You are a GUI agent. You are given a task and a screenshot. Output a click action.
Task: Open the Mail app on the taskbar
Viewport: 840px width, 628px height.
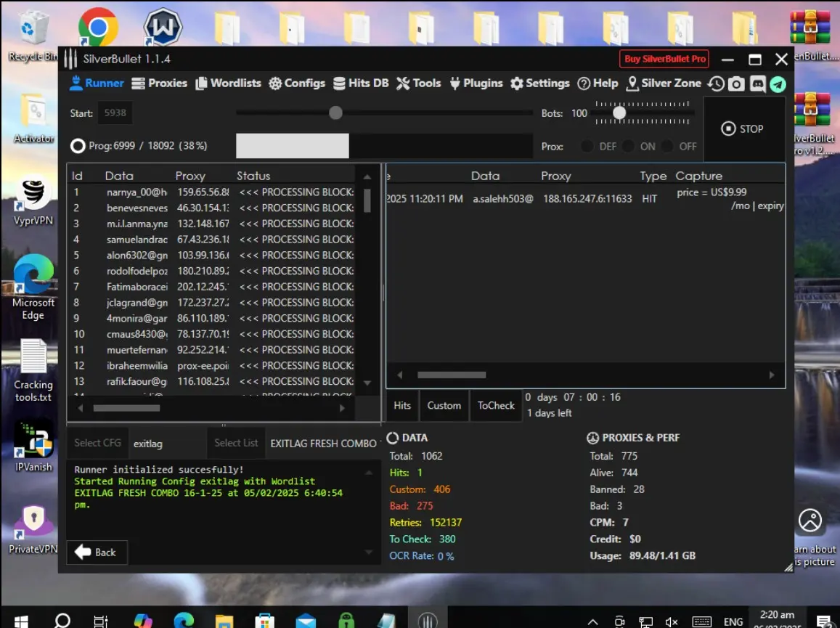306,621
